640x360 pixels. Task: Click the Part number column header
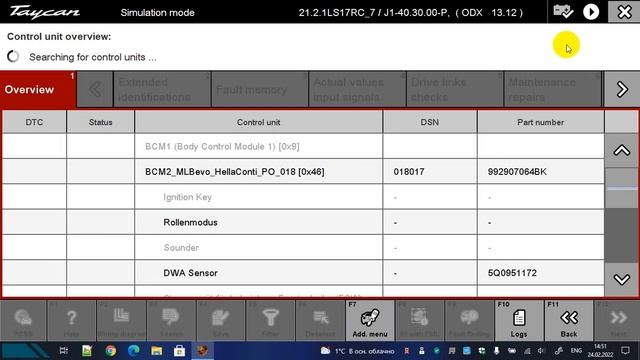(540, 122)
